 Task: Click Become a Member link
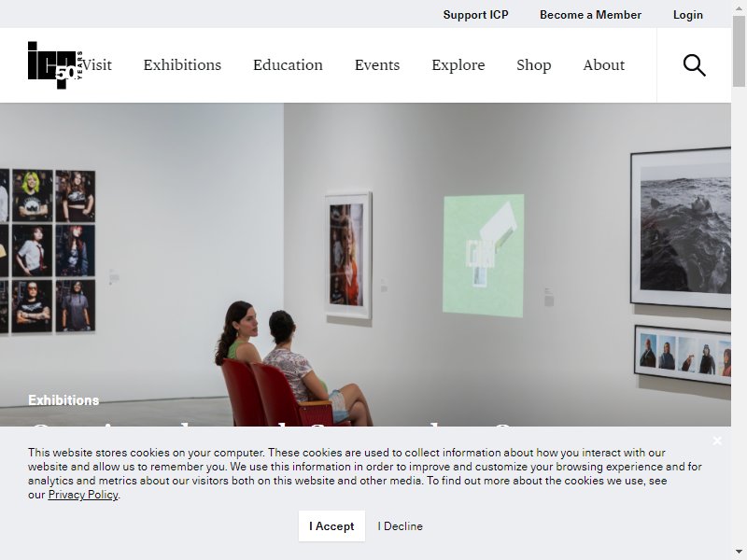point(590,15)
